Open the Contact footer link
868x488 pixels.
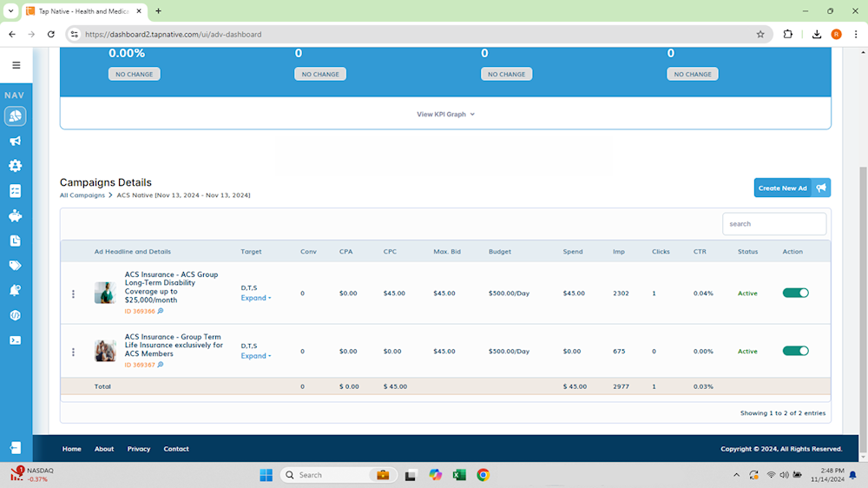[176, 449]
